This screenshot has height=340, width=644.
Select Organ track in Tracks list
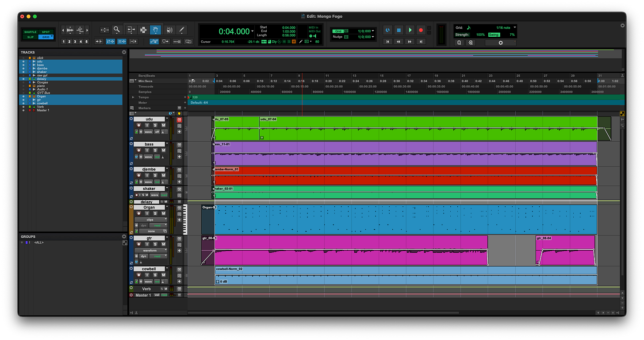[42, 97]
